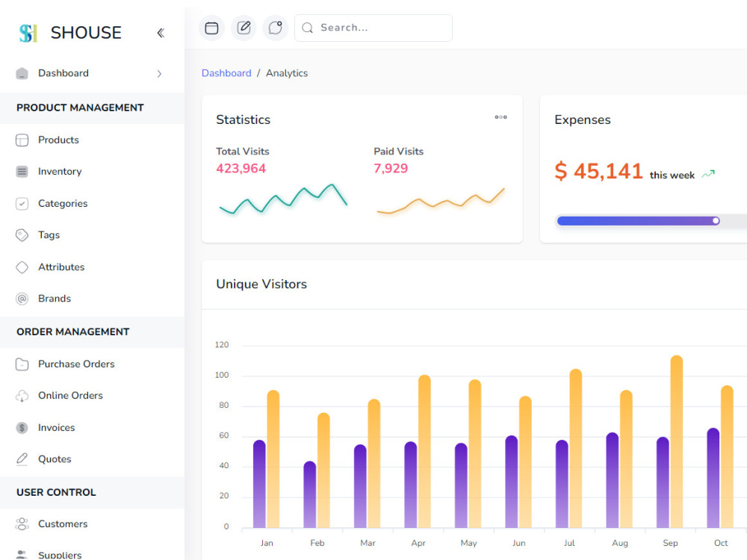Click the 7,929 Paid Visits value
The height and width of the screenshot is (560, 747).
pos(391,169)
